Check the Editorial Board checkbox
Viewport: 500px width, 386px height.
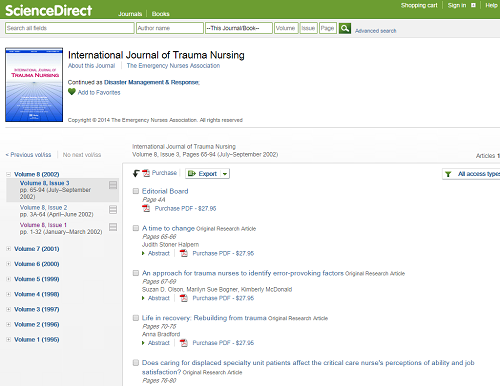[x=136, y=191]
